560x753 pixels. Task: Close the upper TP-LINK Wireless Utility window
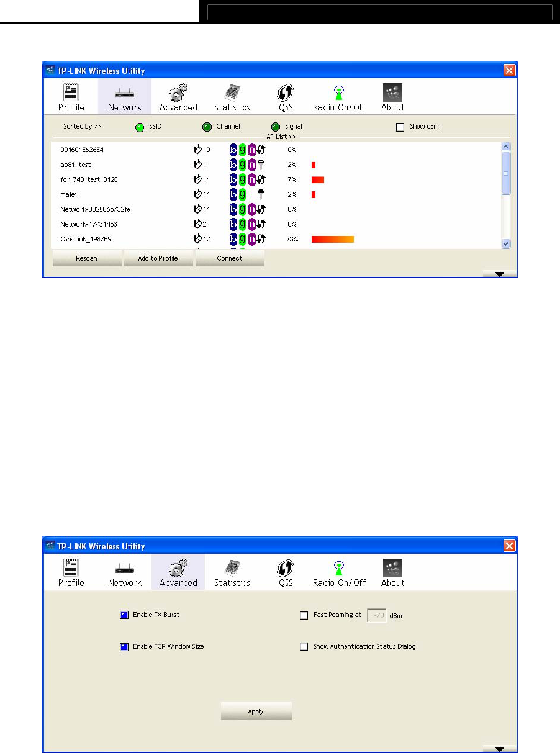point(509,71)
